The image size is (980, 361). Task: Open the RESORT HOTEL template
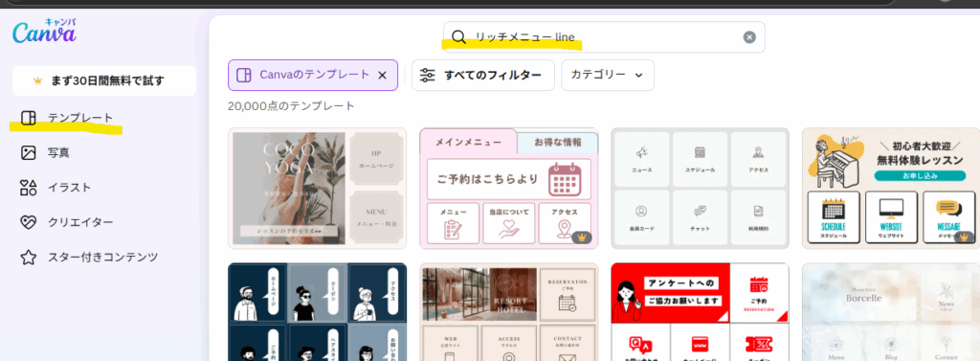coord(509,311)
